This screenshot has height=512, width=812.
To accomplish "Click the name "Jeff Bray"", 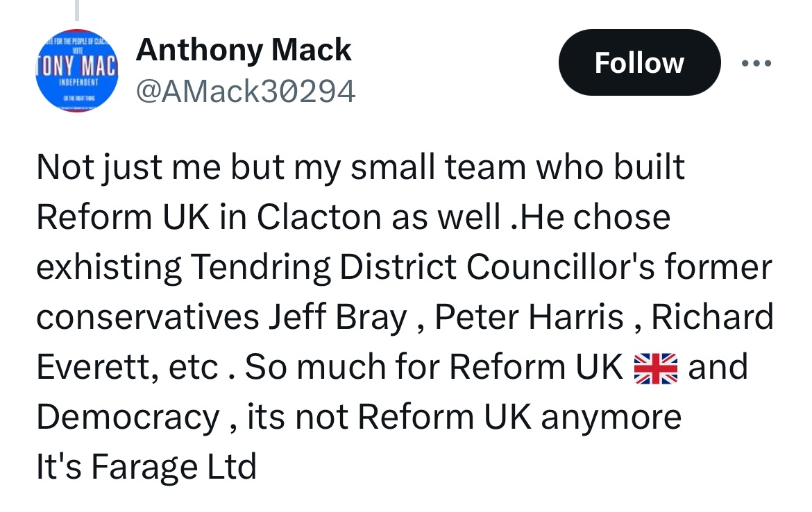I will pyautogui.click(x=337, y=318).
